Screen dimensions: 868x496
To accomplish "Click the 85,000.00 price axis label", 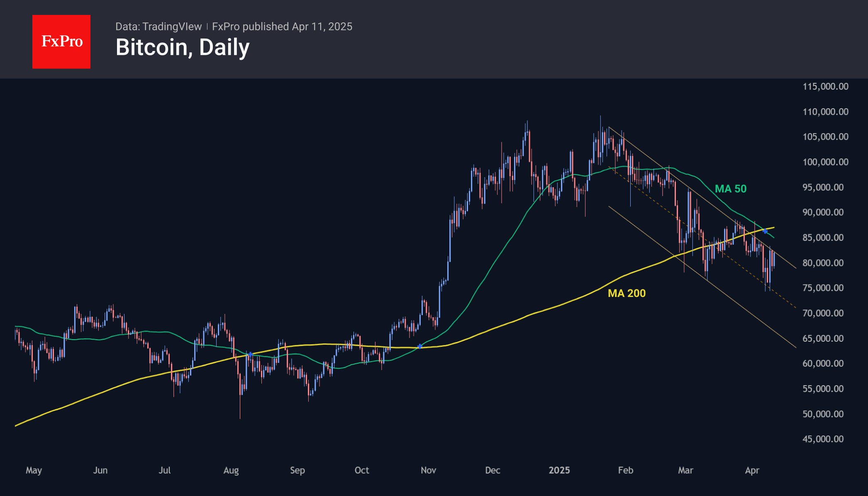I will [823, 237].
